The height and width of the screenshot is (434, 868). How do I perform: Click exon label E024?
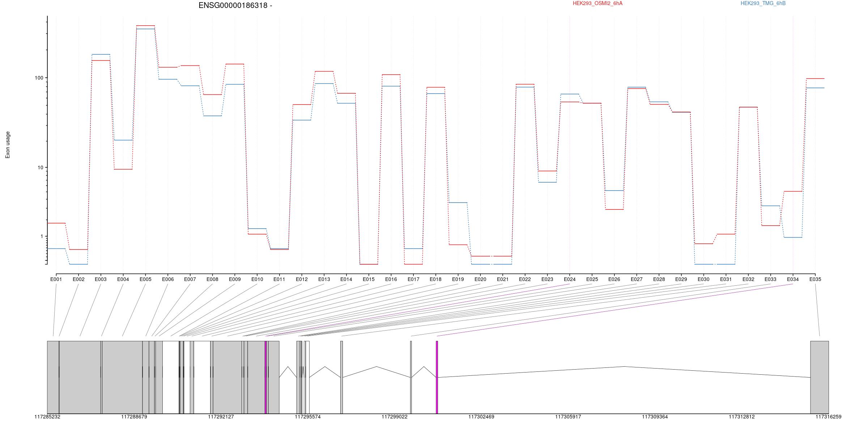(570, 279)
